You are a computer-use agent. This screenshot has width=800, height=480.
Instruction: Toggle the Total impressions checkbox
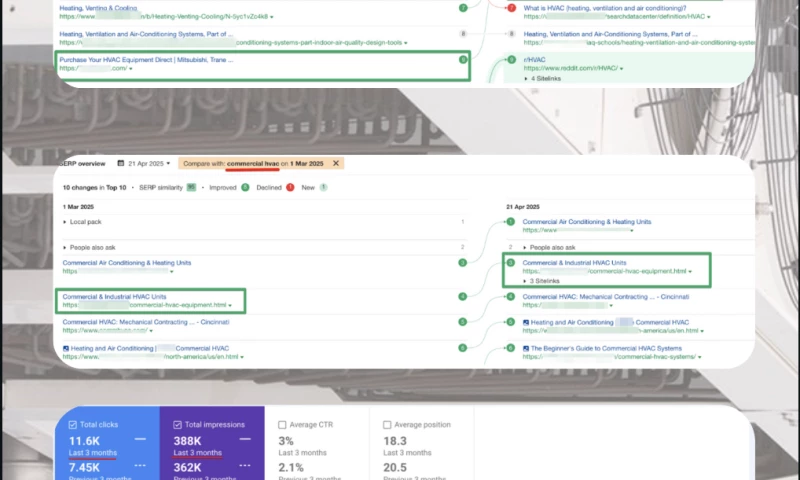(x=177, y=424)
